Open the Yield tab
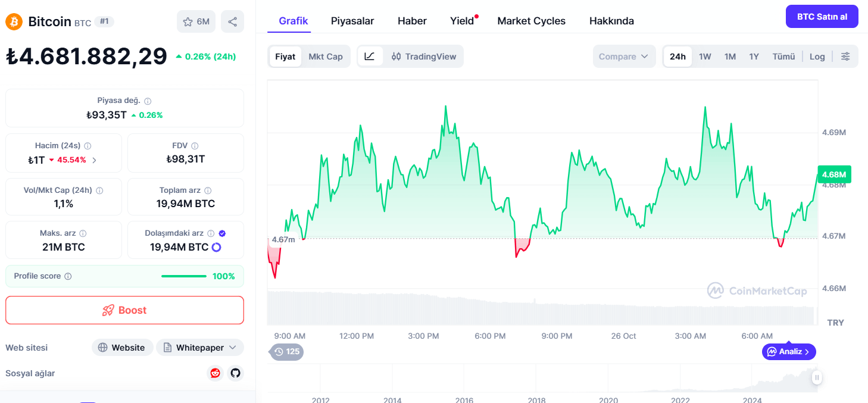 click(x=462, y=21)
